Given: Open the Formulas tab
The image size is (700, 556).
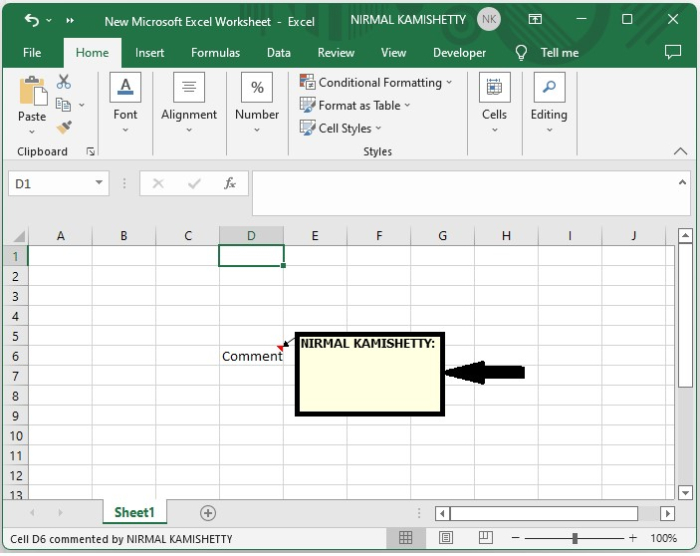Looking at the screenshot, I should pyautogui.click(x=215, y=53).
